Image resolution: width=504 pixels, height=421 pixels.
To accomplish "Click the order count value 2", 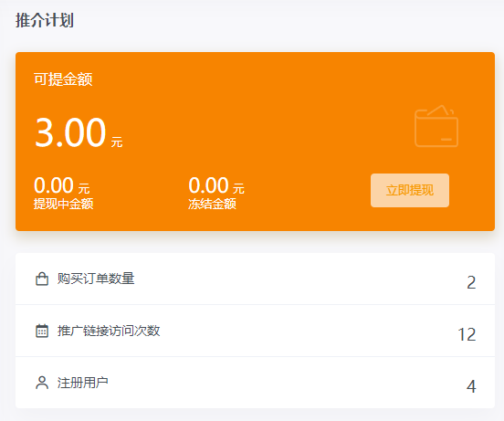I will pyautogui.click(x=471, y=283).
